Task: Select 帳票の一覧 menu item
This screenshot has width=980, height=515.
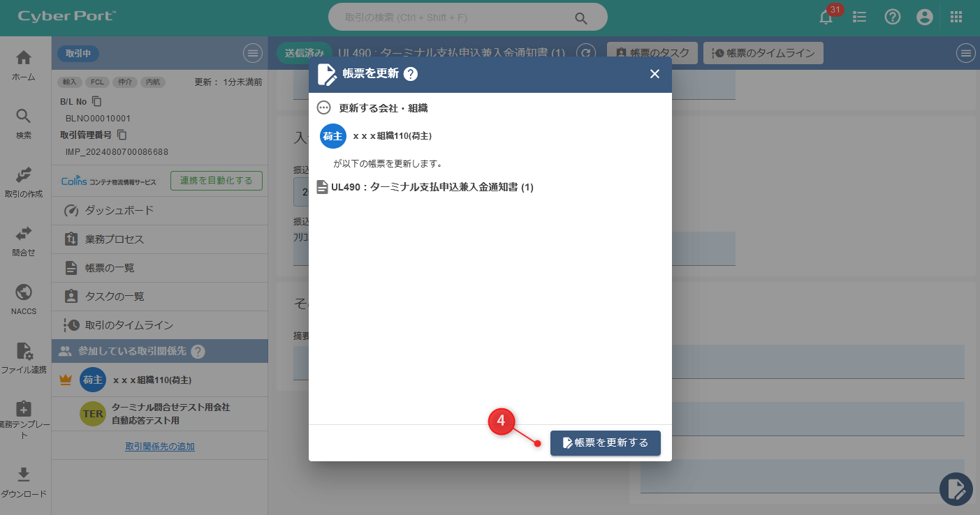Action: coord(110,268)
